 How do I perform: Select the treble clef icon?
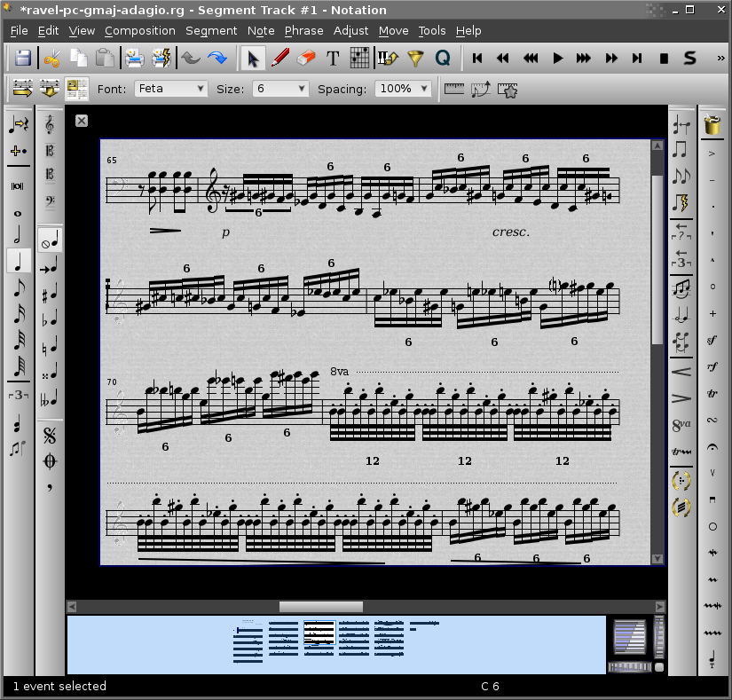(x=49, y=123)
